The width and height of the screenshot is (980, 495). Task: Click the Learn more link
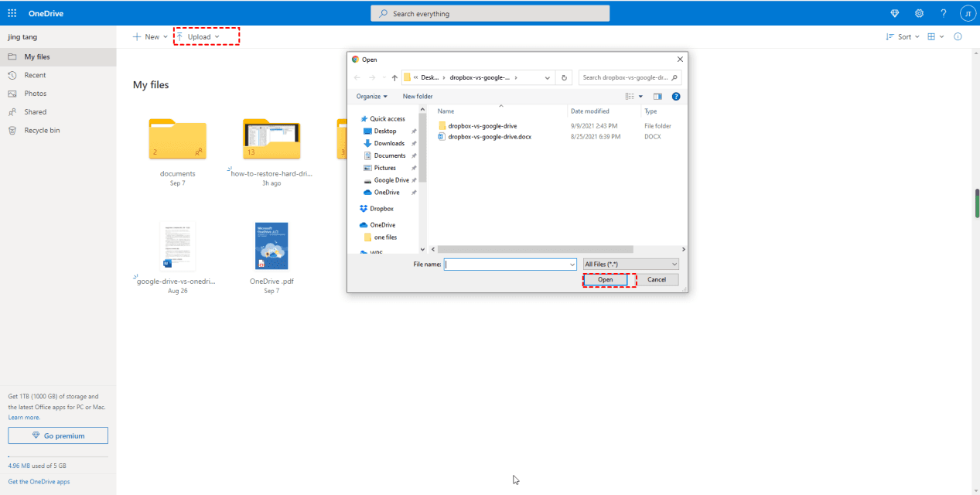tap(24, 417)
